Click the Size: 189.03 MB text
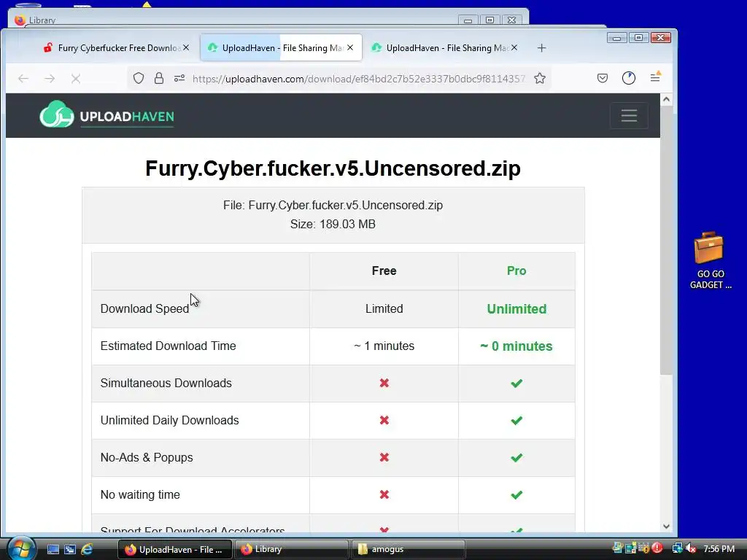This screenshot has width=747, height=560. (333, 224)
